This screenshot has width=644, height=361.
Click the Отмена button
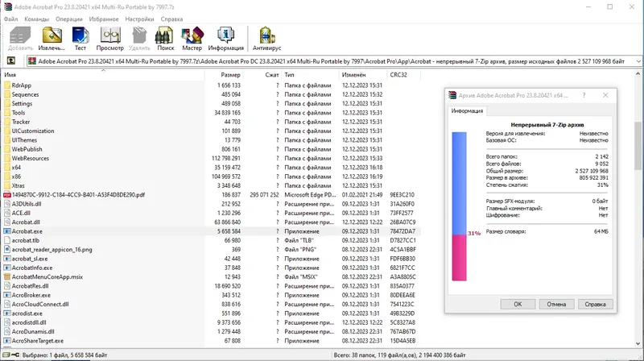(x=556, y=305)
